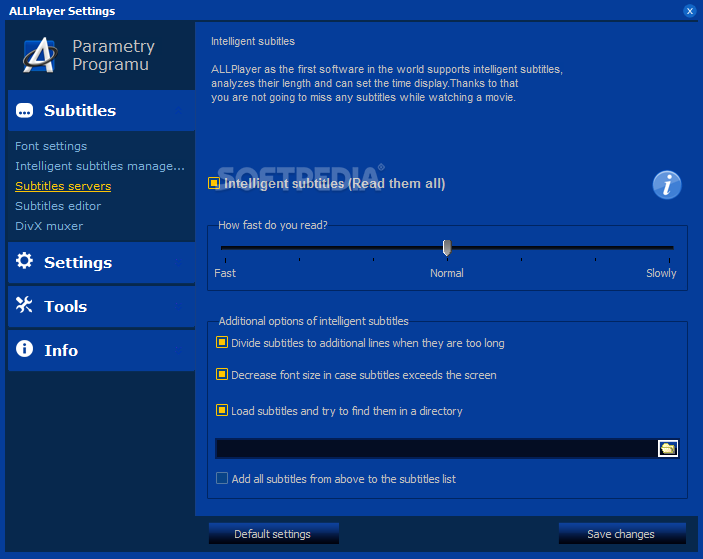
Task: Set reading speed to the Fast tick
Action: point(225,260)
